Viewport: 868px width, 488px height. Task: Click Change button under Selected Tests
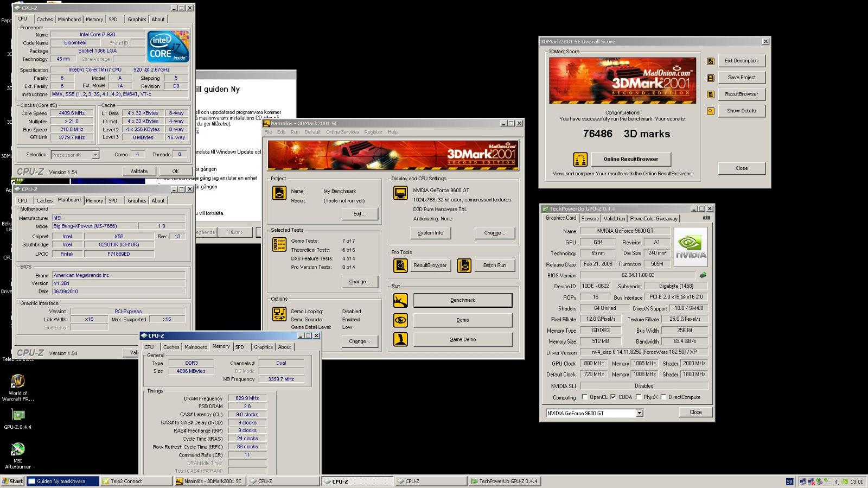click(360, 282)
